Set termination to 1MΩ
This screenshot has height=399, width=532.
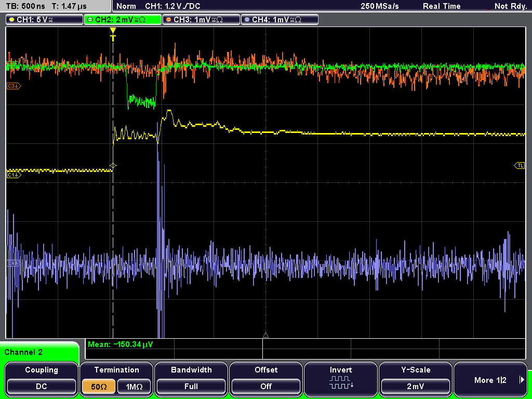coord(134,387)
